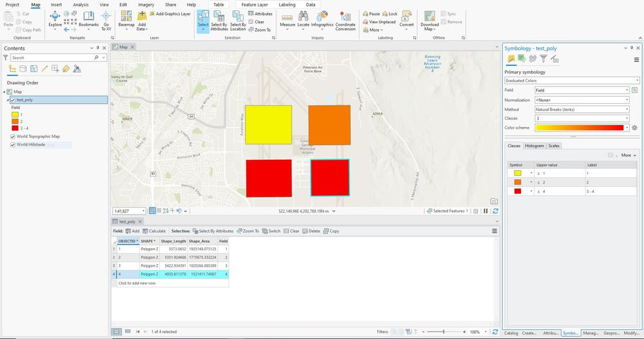Image resolution: width=644 pixels, height=339 pixels.
Task: Open Select By Attributes in the ribbon
Action: 219,21
